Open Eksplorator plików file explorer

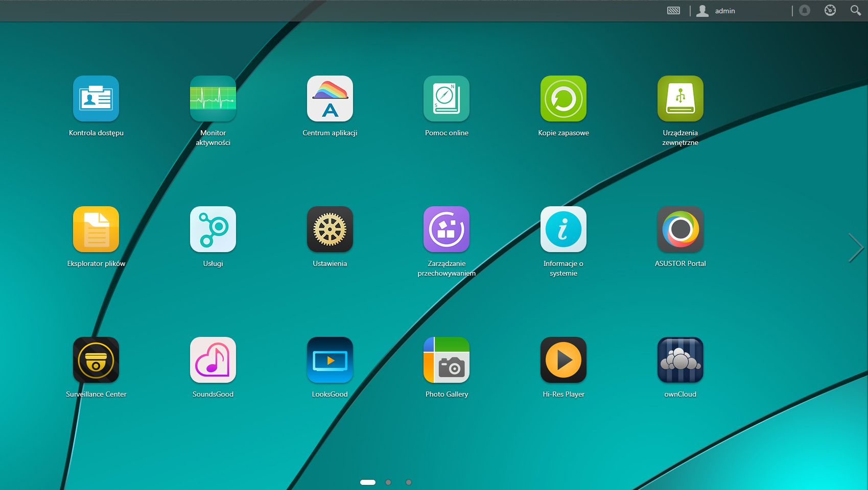(96, 229)
